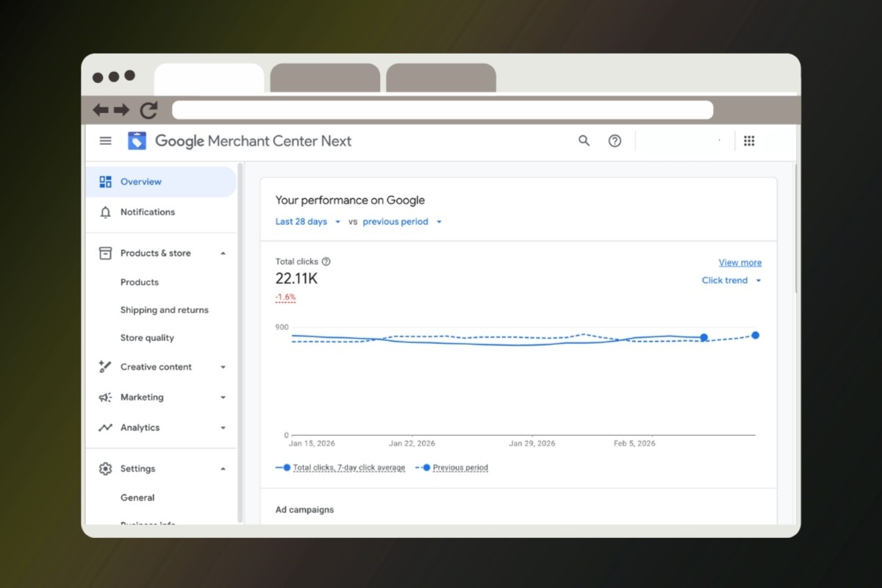This screenshot has height=588, width=882.
Task: Open the previous period comparison dropdown
Action: point(402,221)
